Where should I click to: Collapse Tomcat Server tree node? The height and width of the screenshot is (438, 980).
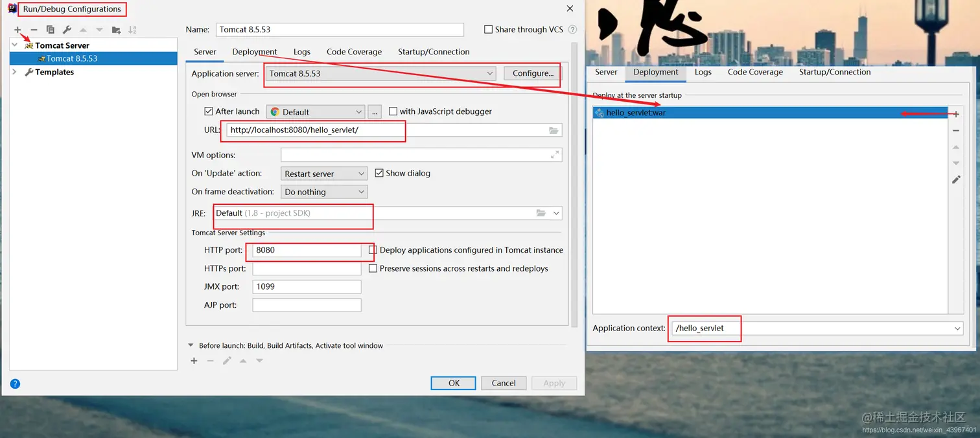tap(15, 45)
